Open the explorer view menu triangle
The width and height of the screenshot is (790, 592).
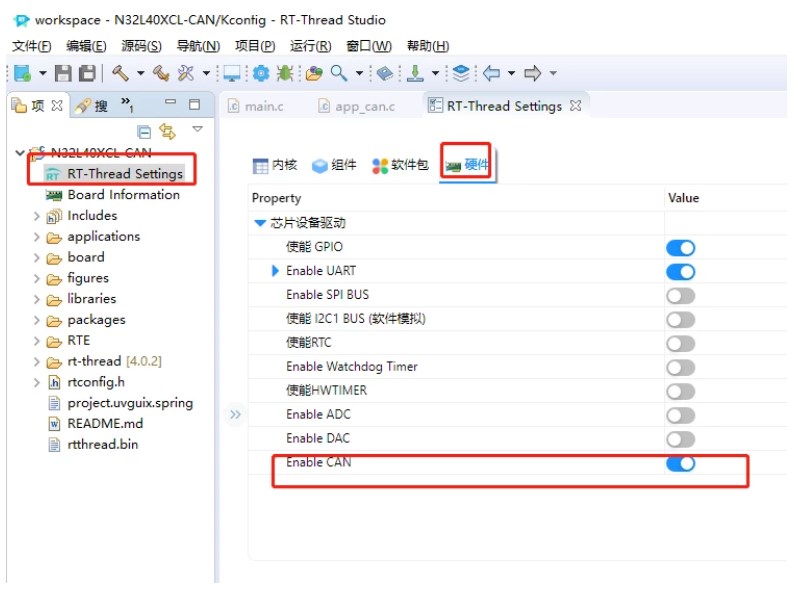[198, 129]
